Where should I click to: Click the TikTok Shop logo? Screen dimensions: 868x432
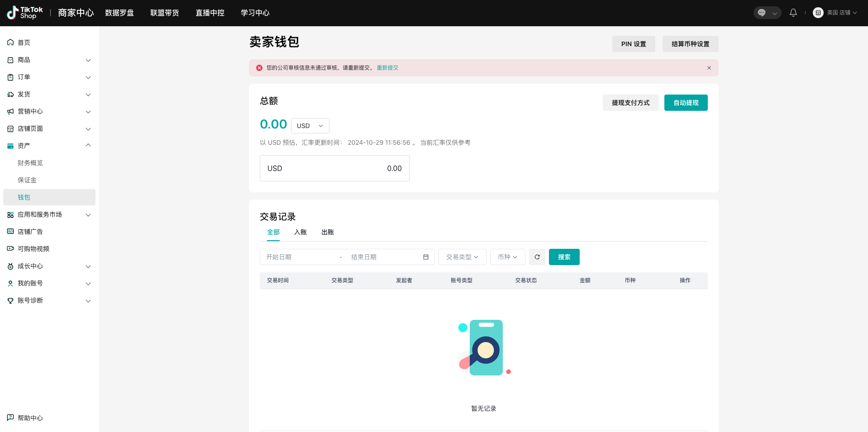25,13
